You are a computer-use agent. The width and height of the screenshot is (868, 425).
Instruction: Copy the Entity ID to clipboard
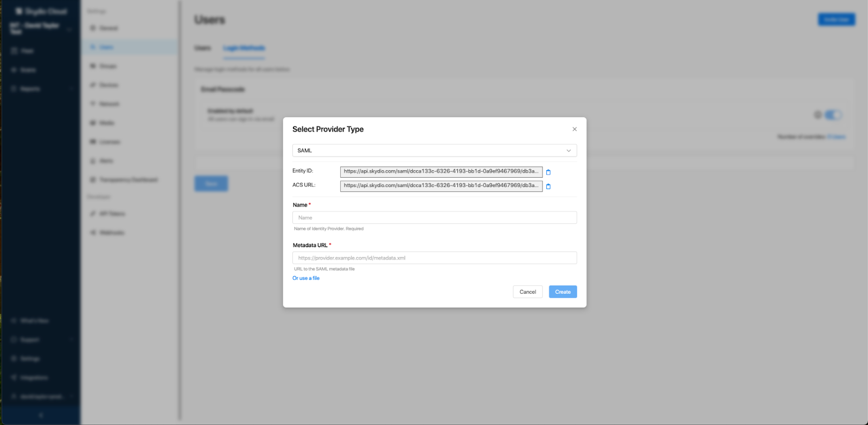[x=548, y=172]
